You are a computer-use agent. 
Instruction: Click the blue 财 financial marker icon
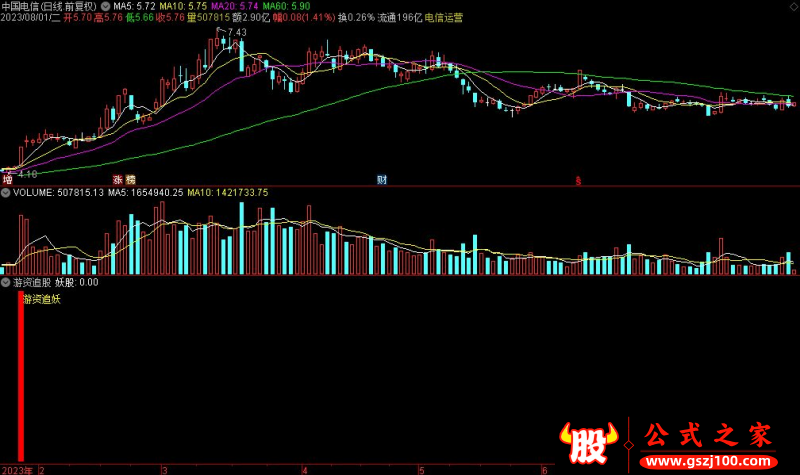point(382,180)
